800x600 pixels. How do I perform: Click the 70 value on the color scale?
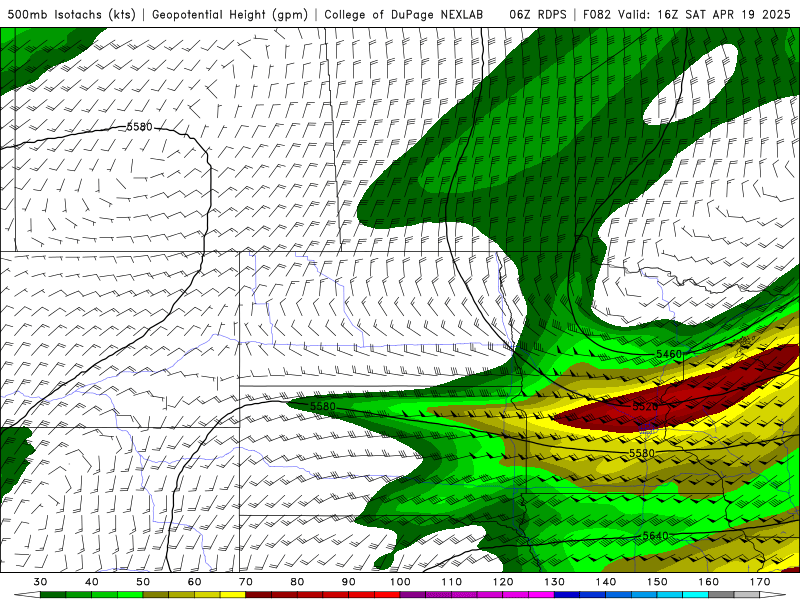[x=246, y=582]
